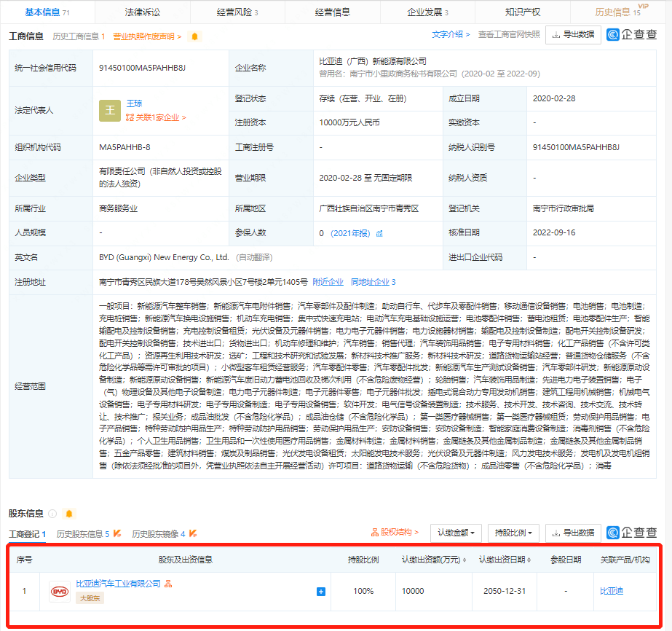672x631 pixels.
Task: Open legal representative 王琼 profile link
Action: pos(134,103)
